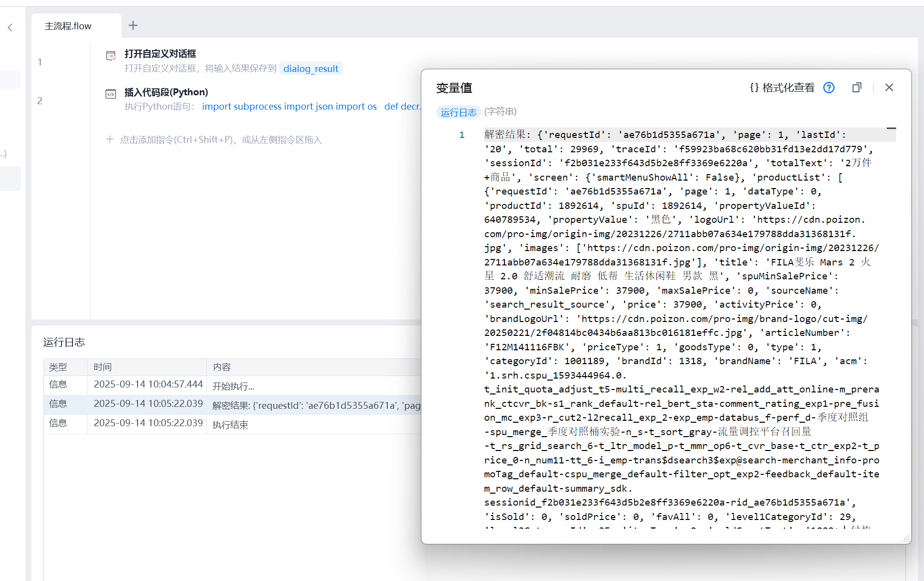Viewport: 924px width, 581px height.
Task: Click the copy variable value icon
Action: pyautogui.click(x=856, y=88)
